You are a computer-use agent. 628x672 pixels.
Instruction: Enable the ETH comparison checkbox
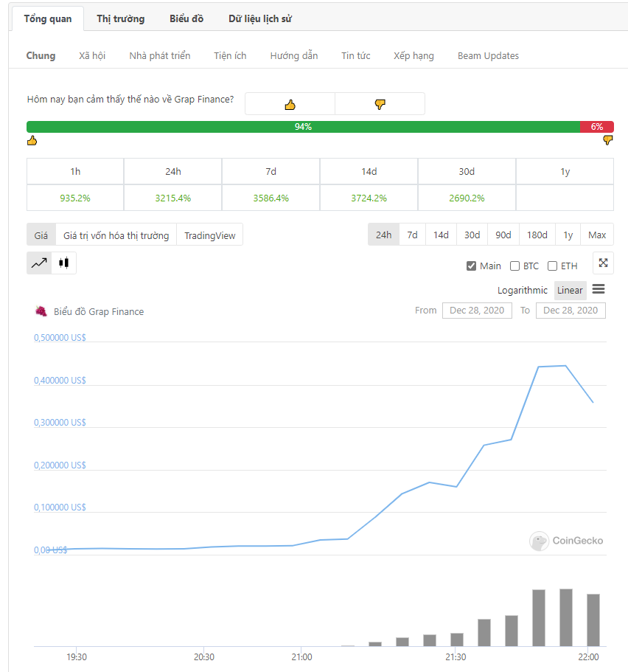pos(552,266)
